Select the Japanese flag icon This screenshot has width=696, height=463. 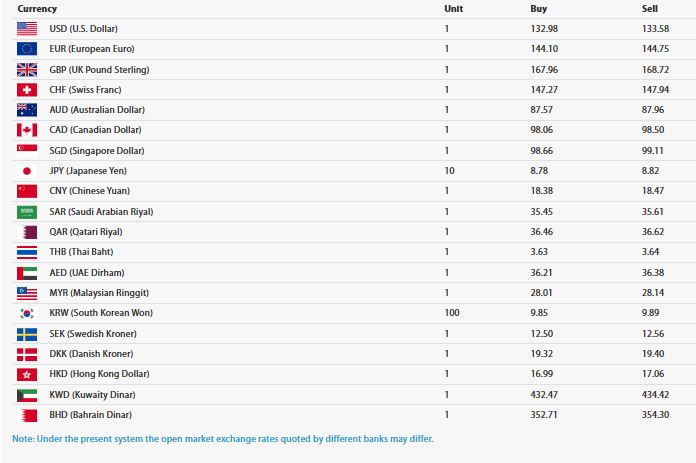click(27, 171)
